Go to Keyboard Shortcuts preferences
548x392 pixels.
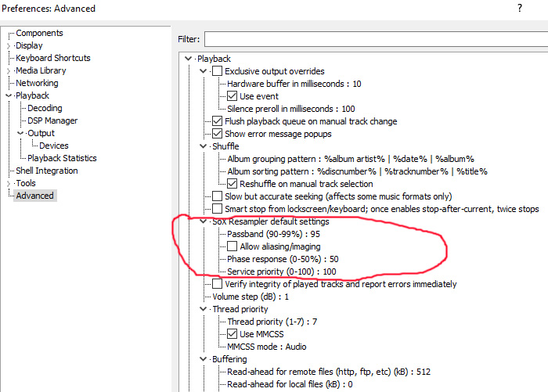52,58
